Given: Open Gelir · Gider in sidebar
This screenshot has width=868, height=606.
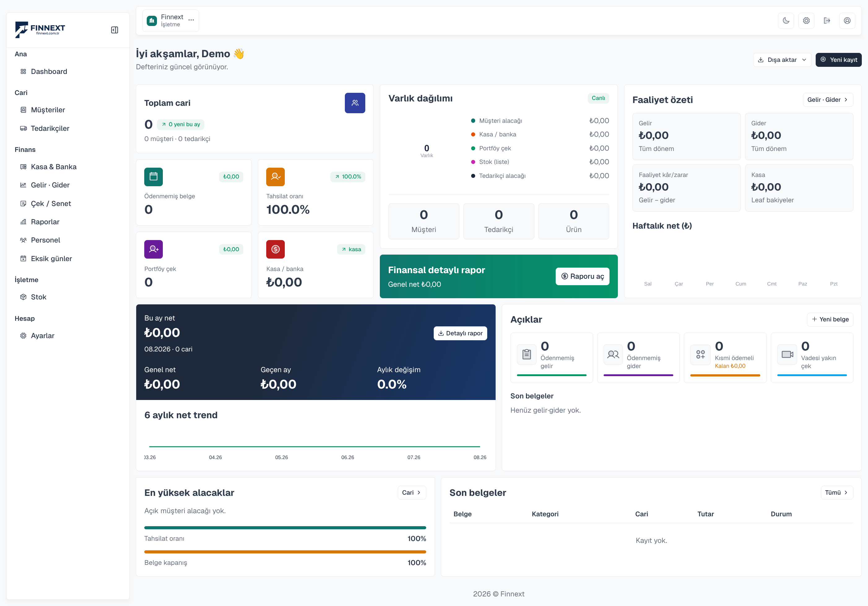Looking at the screenshot, I should tap(68, 185).
